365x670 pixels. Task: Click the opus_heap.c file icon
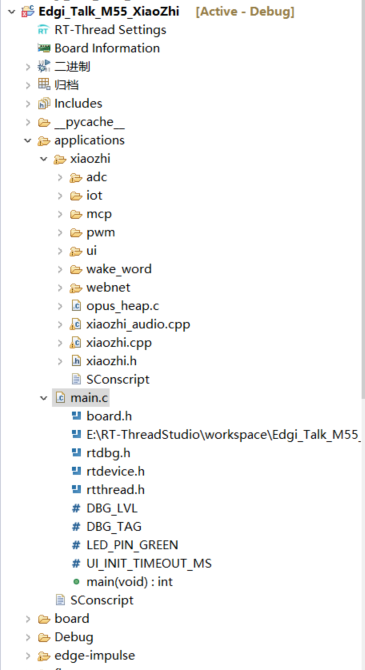tap(76, 306)
